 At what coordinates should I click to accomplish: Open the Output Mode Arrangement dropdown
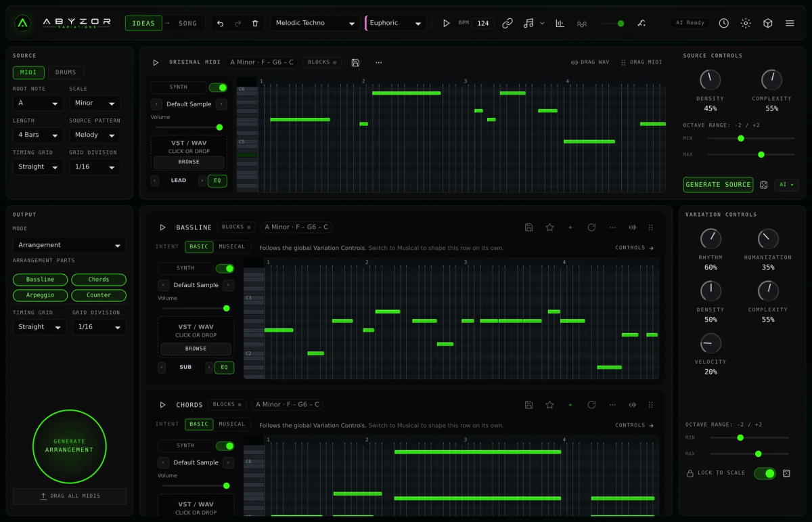tap(70, 245)
